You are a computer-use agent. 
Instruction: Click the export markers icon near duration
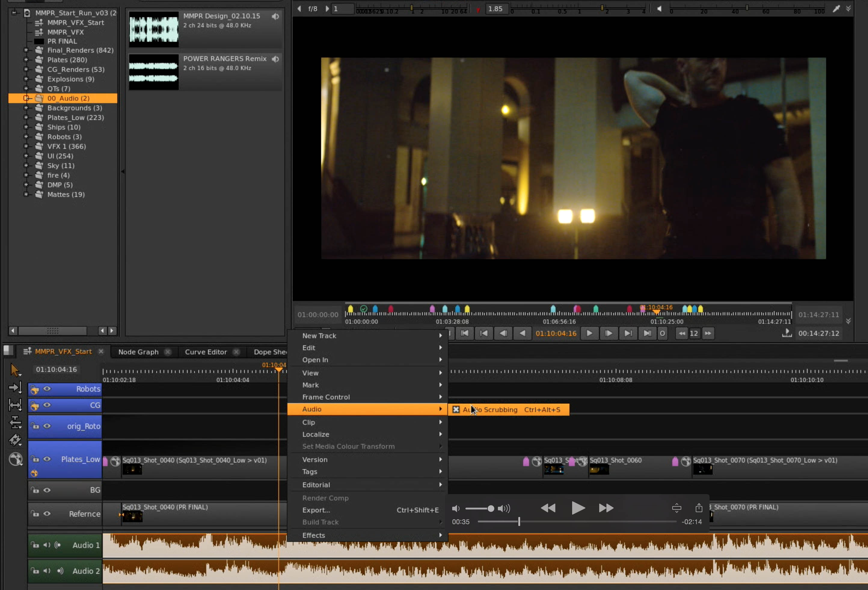pos(787,333)
